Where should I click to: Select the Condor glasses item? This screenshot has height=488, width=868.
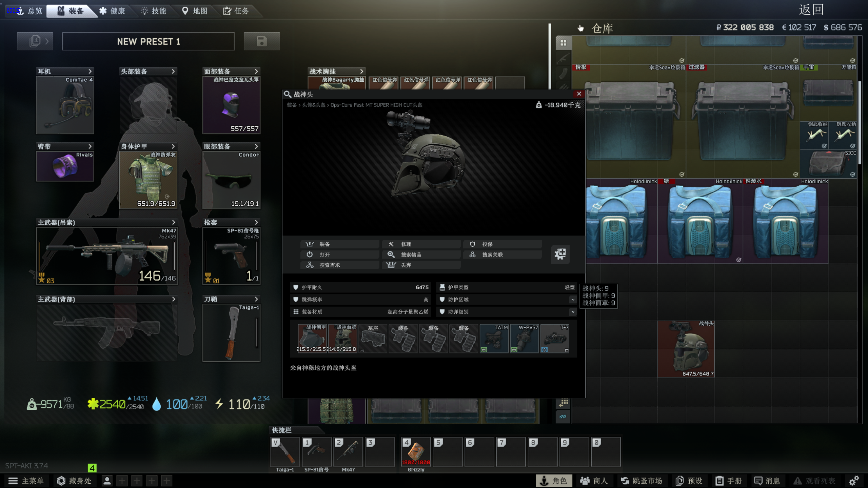tap(232, 180)
